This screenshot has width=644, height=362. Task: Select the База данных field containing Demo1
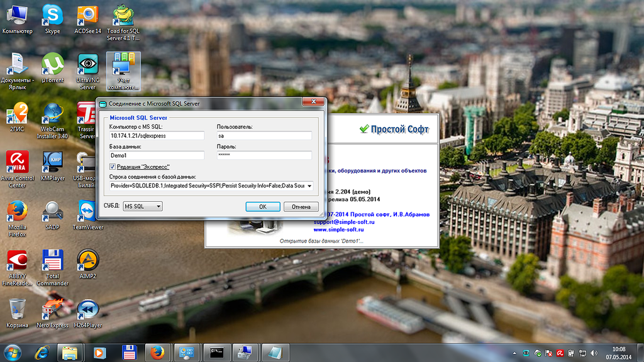tap(157, 155)
